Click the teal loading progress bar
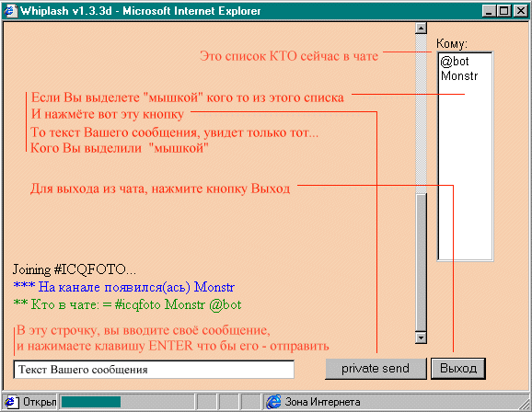 click(91, 402)
